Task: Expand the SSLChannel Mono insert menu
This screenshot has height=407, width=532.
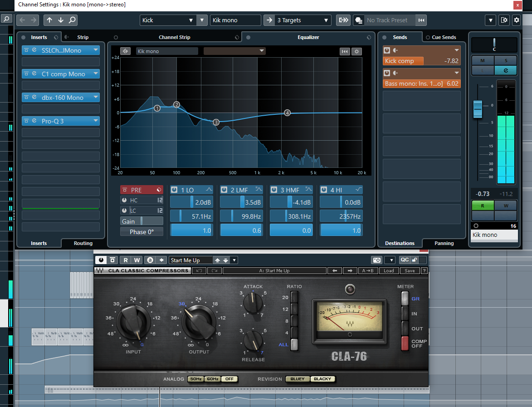Action: [96, 50]
